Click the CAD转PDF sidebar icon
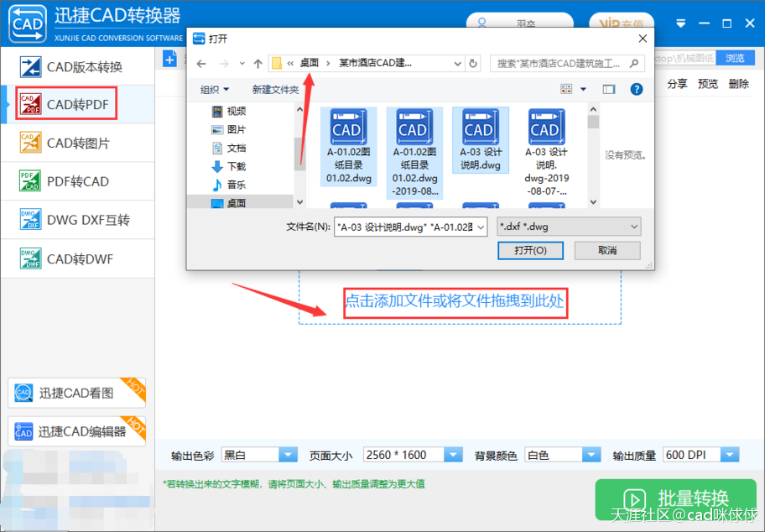765x532 pixels. tap(30, 104)
